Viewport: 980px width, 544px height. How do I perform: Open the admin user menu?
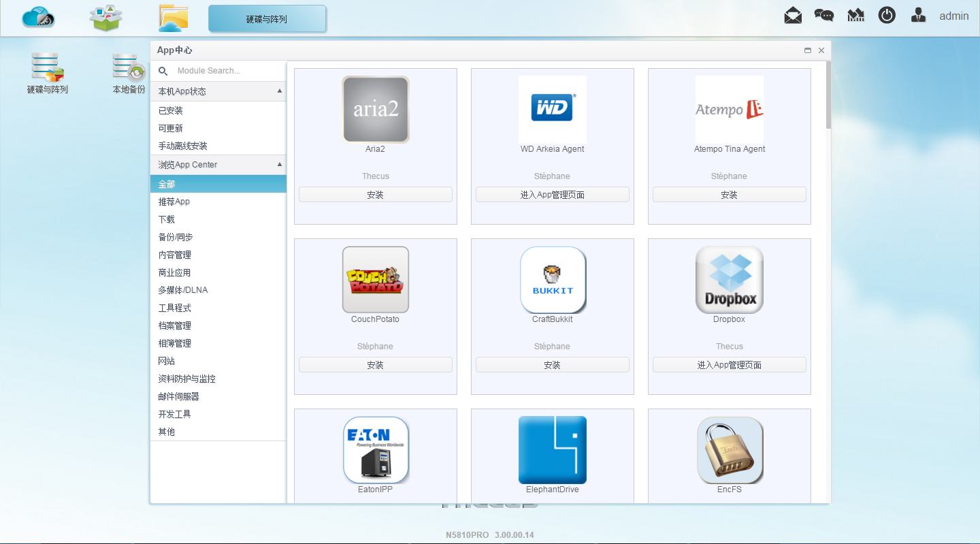coord(953,16)
